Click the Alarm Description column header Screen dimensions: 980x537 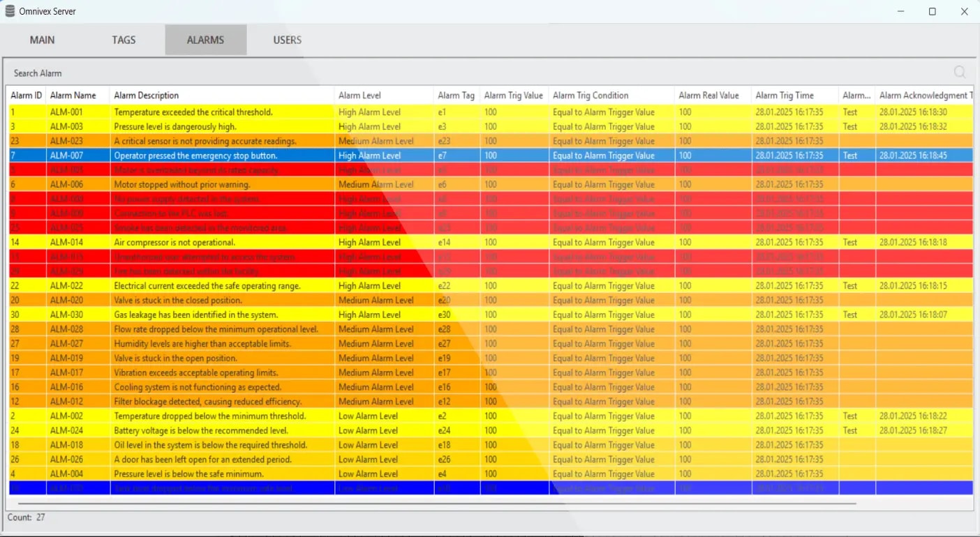pos(147,96)
